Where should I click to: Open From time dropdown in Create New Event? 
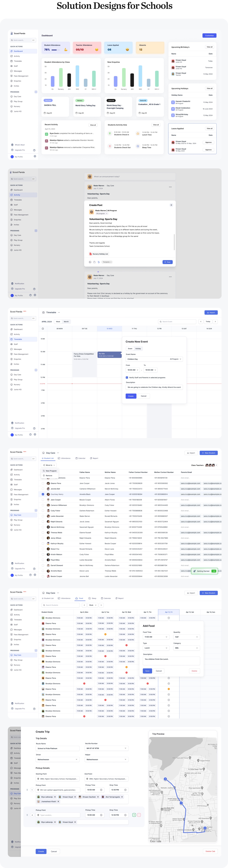coord(133,370)
